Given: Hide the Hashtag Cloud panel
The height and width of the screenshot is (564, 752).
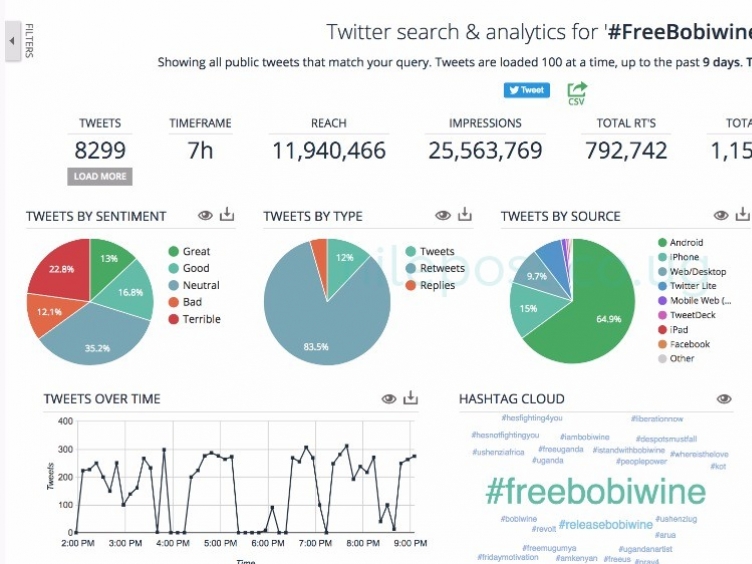Looking at the screenshot, I should [x=724, y=398].
